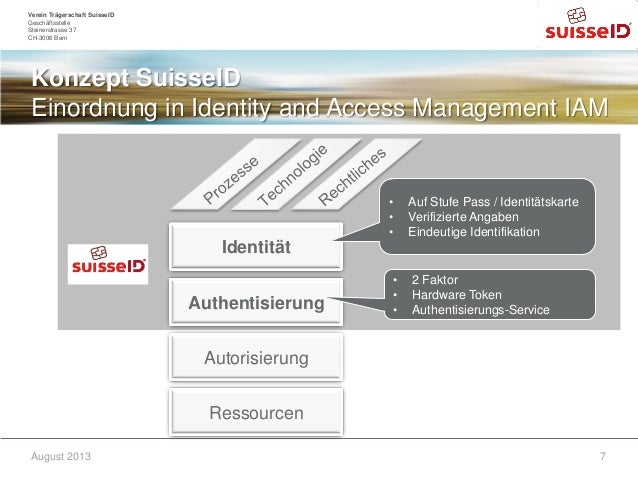Click the slanted Rechtliches label

356,174
